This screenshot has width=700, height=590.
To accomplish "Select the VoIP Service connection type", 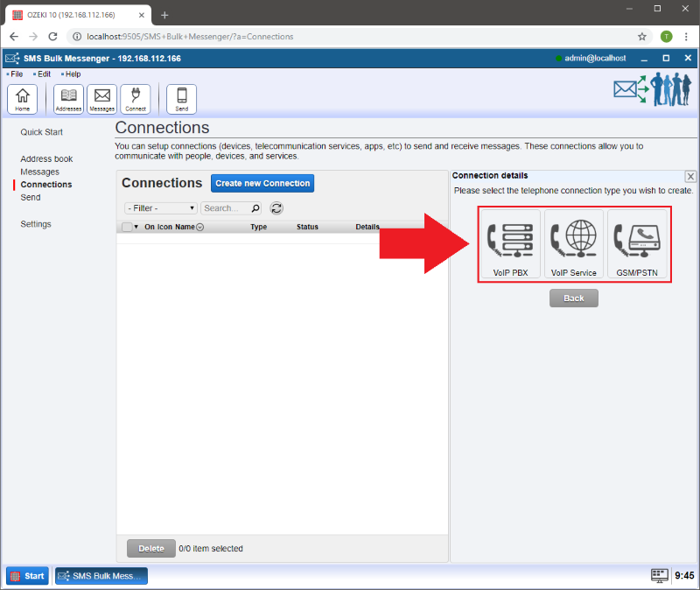I will tap(574, 244).
